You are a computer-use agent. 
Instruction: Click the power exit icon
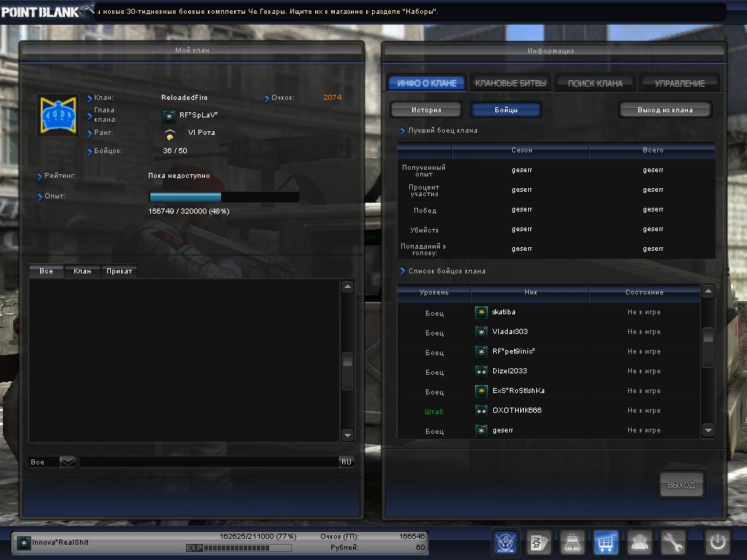pyautogui.click(x=718, y=542)
